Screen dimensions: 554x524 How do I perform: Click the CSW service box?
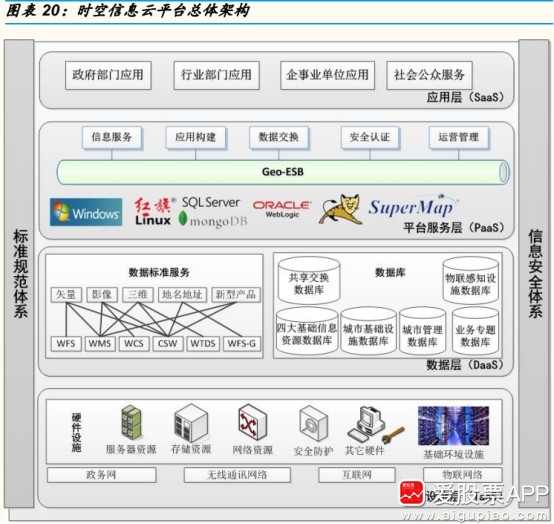pyautogui.click(x=168, y=343)
